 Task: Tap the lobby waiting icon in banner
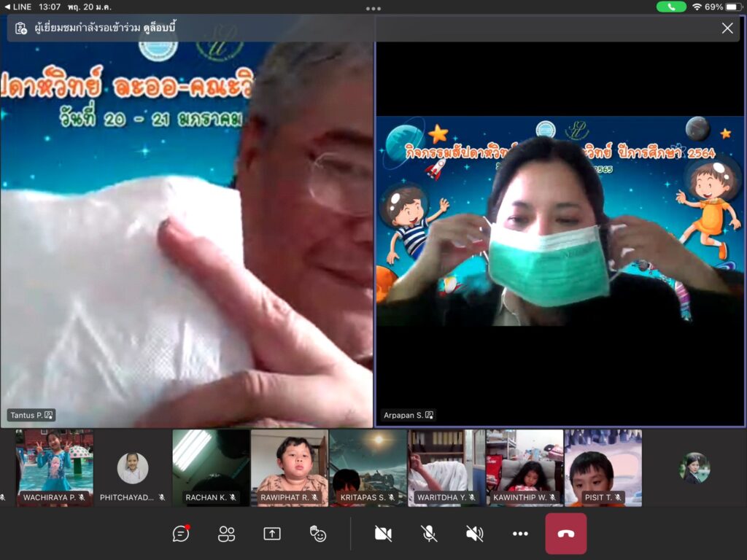coord(21,28)
